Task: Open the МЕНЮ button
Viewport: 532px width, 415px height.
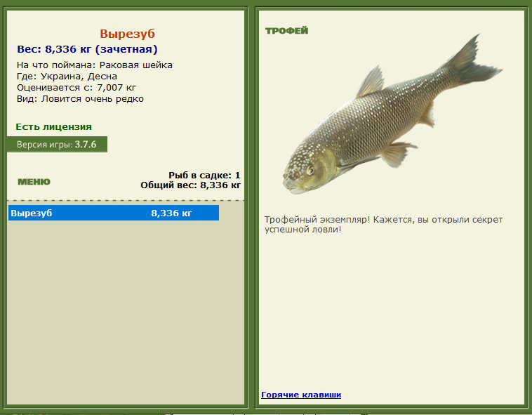Action: pos(34,182)
